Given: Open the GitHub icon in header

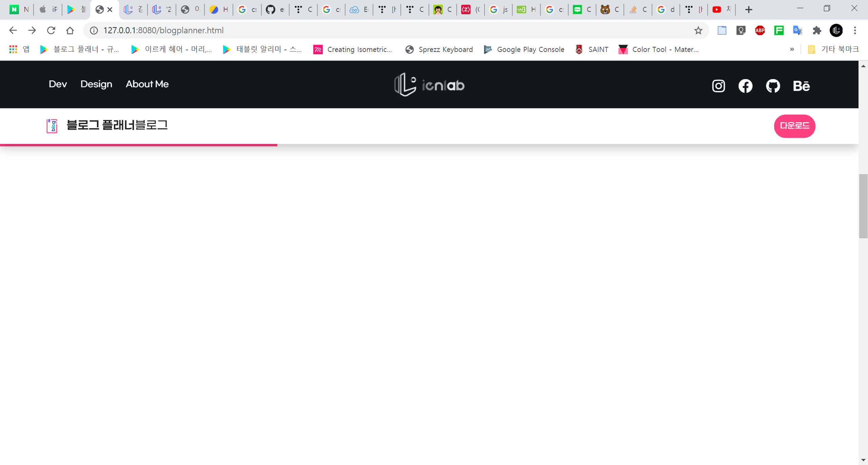Looking at the screenshot, I should coord(773,86).
